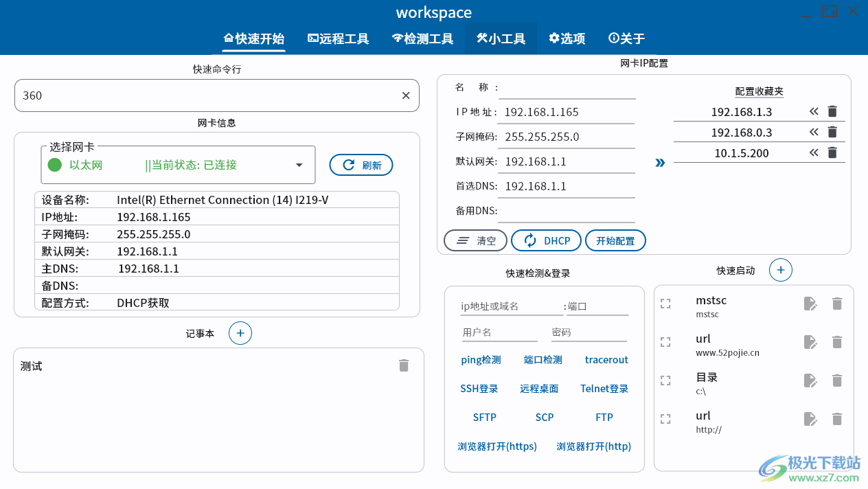Edit the 默认网关 config field
868x489 pixels.
(567, 161)
